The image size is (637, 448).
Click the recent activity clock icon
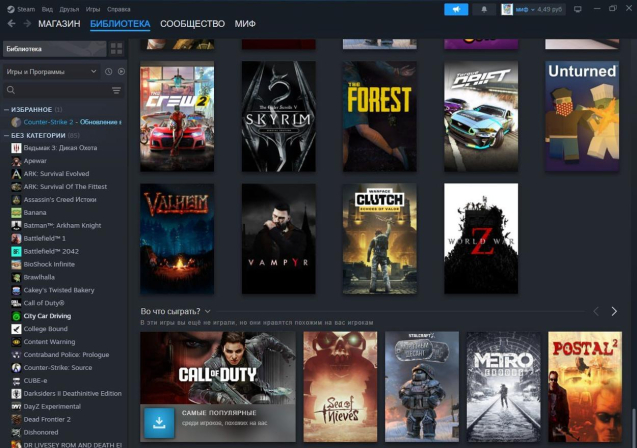[x=106, y=72]
